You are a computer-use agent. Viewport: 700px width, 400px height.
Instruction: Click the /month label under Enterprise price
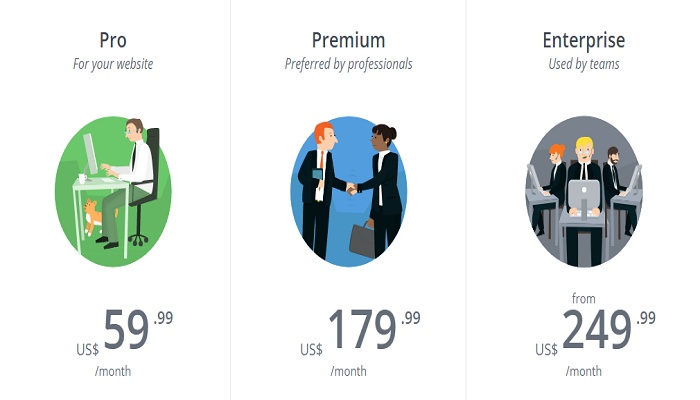coord(584,372)
